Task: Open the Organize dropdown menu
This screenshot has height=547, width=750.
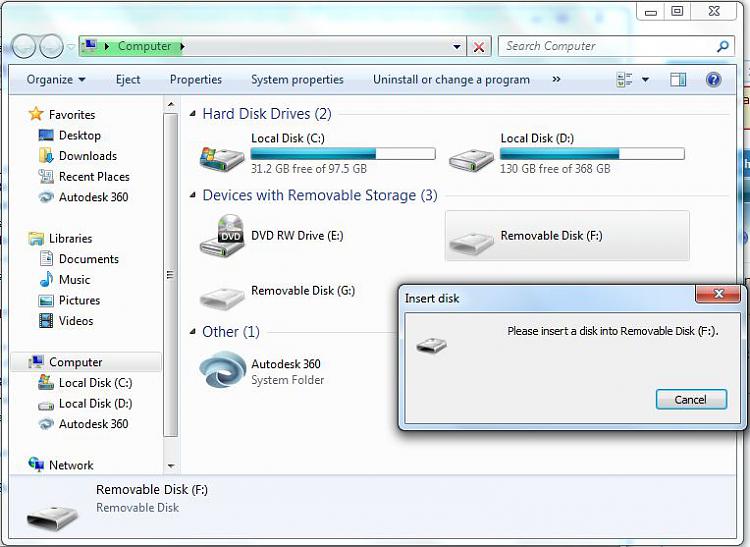Action: point(56,79)
